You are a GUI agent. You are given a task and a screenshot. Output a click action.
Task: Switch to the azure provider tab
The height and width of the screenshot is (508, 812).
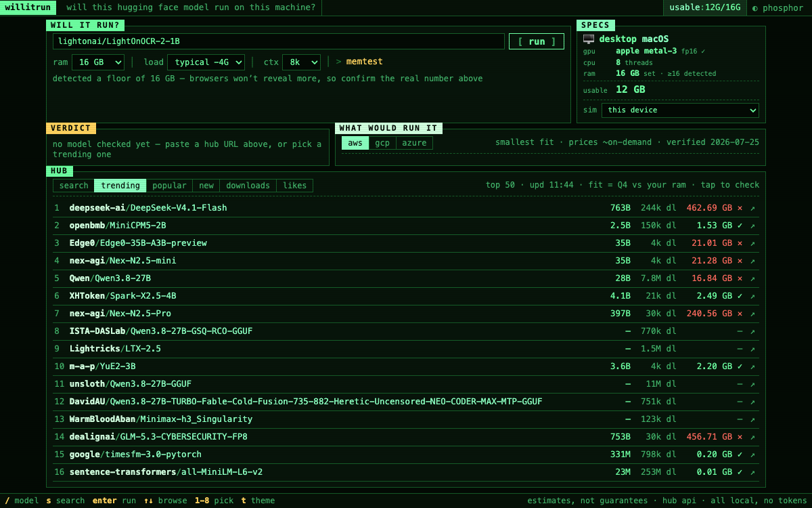click(414, 143)
